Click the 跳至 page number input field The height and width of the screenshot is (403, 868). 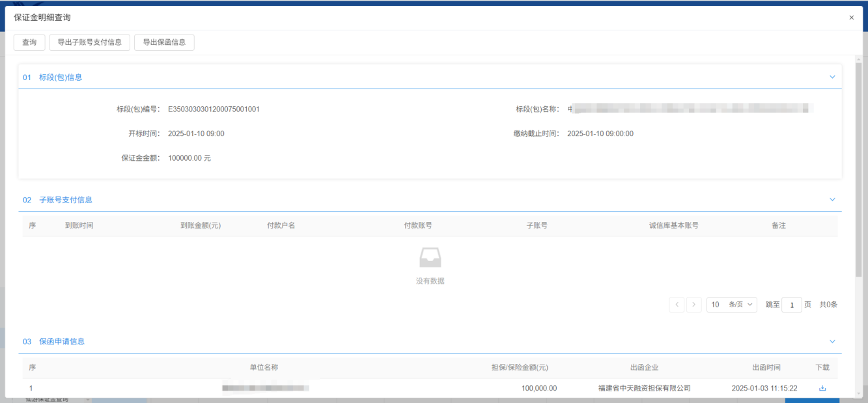791,305
